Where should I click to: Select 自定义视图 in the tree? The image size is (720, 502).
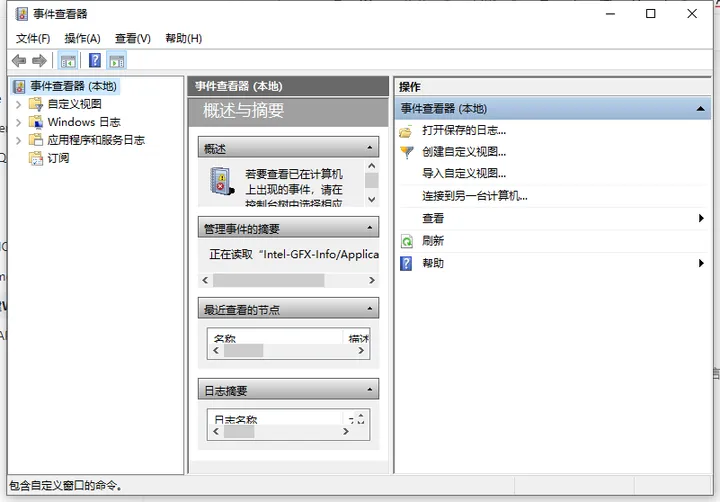coord(74,104)
